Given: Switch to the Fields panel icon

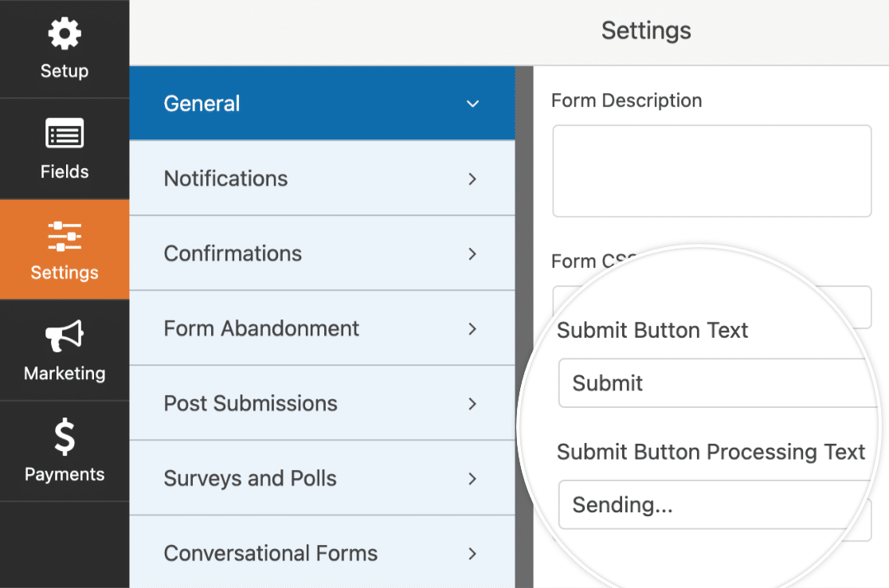Looking at the screenshot, I should point(64,133).
